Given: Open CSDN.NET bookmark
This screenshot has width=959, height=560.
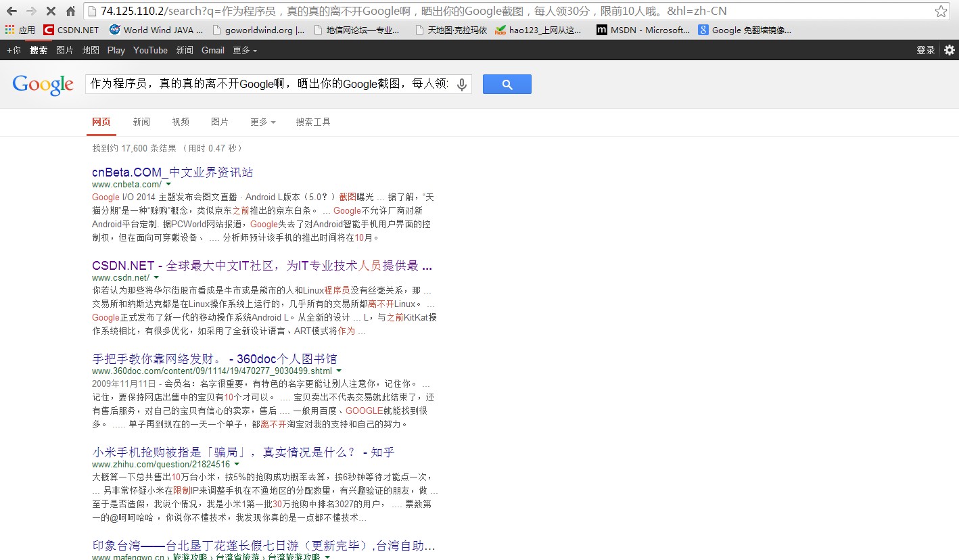Looking at the screenshot, I should click(71, 30).
